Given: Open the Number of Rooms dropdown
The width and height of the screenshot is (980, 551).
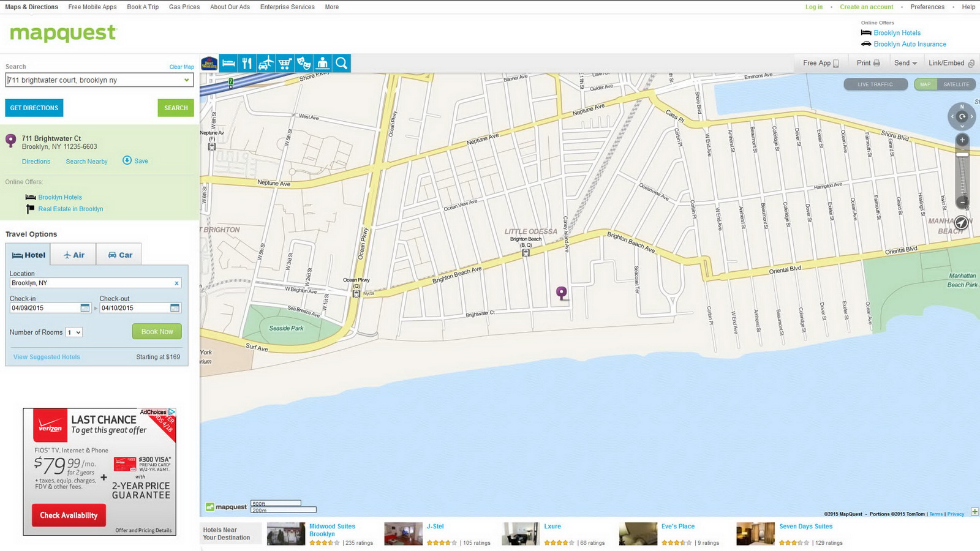Looking at the screenshot, I should point(74,332).
